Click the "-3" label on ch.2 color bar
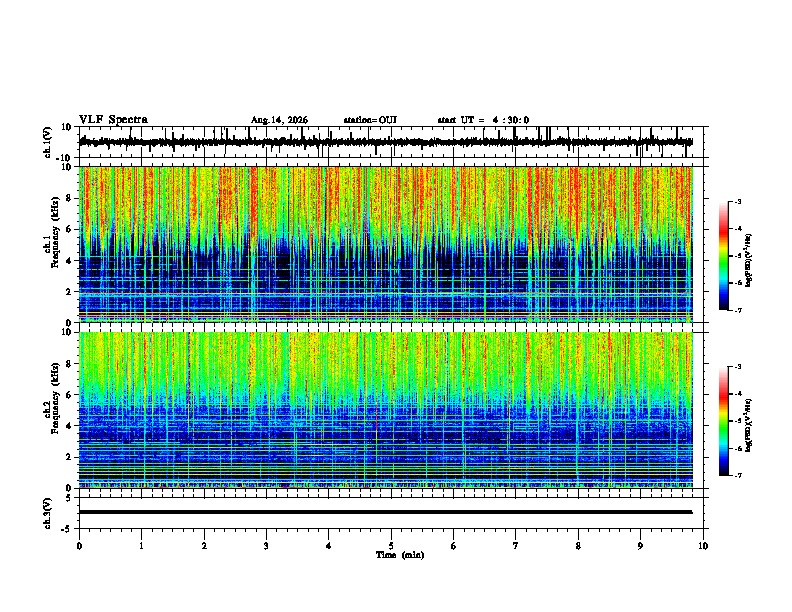Viewport: 792px width, 612px height. pos(738,367)
